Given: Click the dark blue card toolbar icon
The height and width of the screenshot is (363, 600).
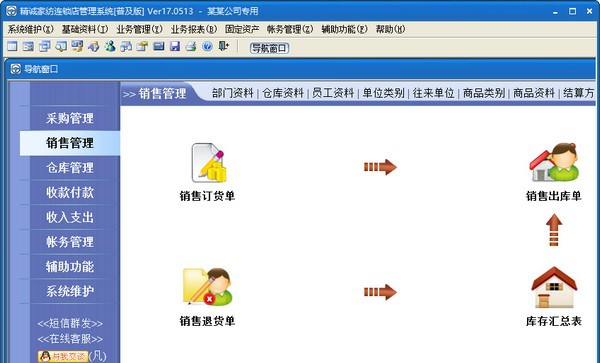Looking at the screenshot, I should tap(158, 47).
